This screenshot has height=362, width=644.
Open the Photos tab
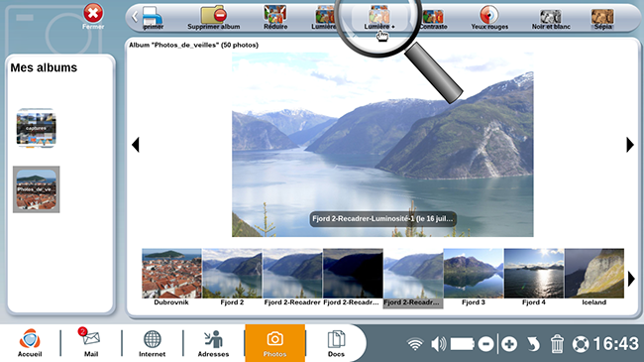pyautogui.click(x=274, y=343)
